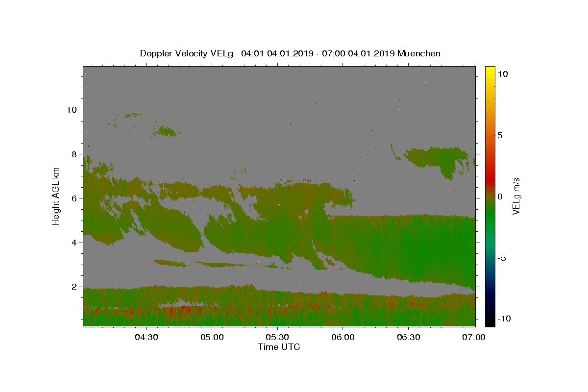
Task: Click the yellow top of the colorbar
Action: (x=490, y=70)
